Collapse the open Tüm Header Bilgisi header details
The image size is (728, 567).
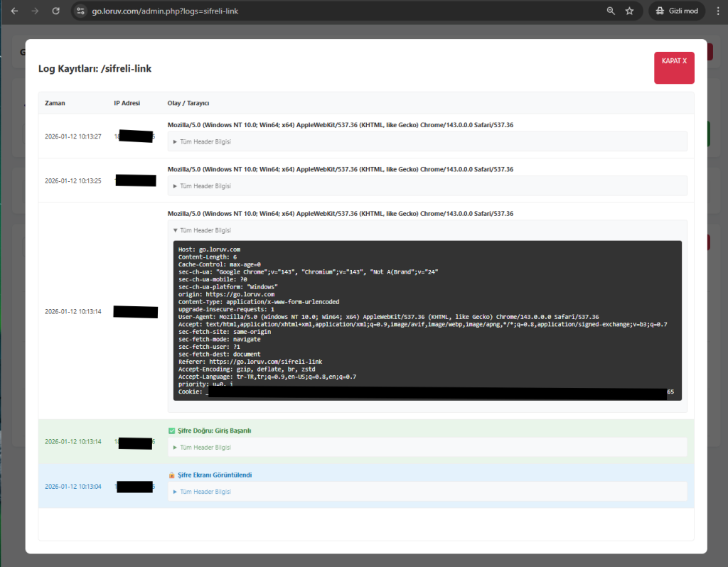tap(202, 230)
